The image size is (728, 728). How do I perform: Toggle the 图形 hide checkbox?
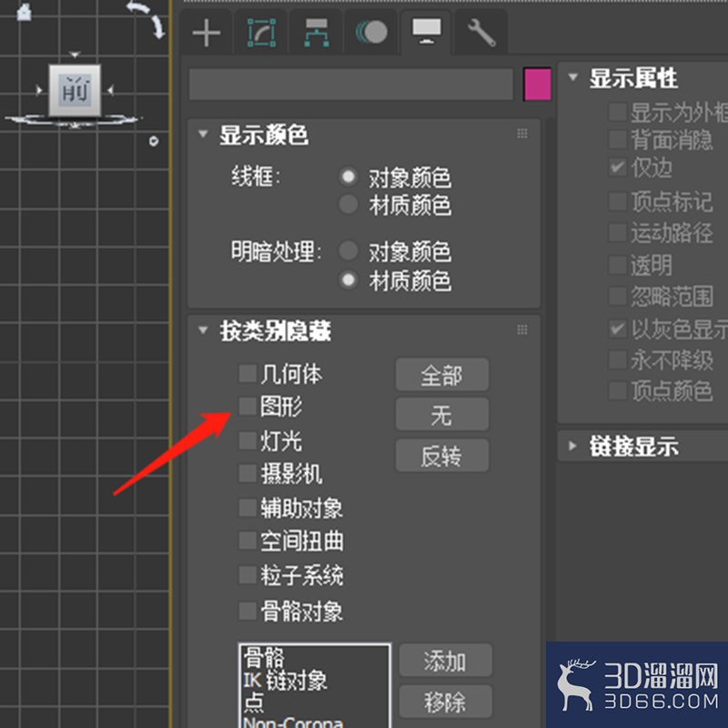click(x=248, y=406)
